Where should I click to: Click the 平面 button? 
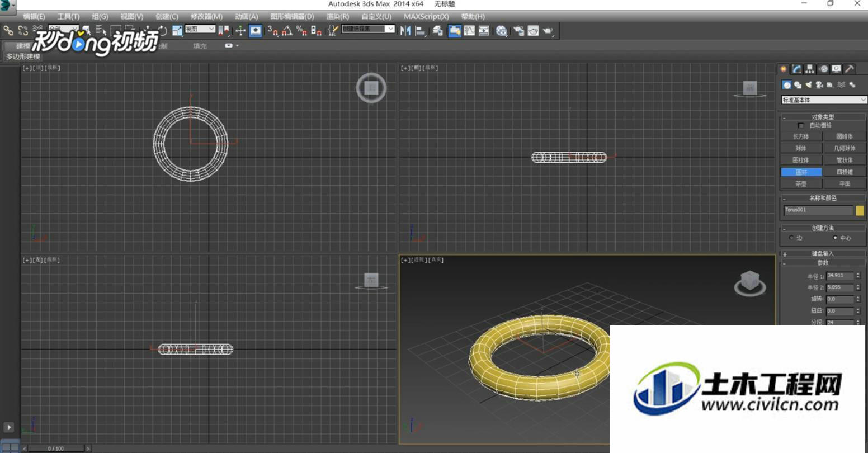[x=845, y=184]
